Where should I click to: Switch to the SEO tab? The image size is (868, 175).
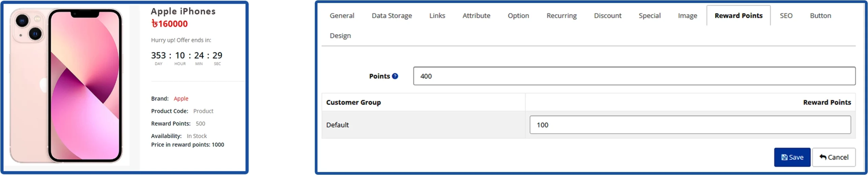786,16
